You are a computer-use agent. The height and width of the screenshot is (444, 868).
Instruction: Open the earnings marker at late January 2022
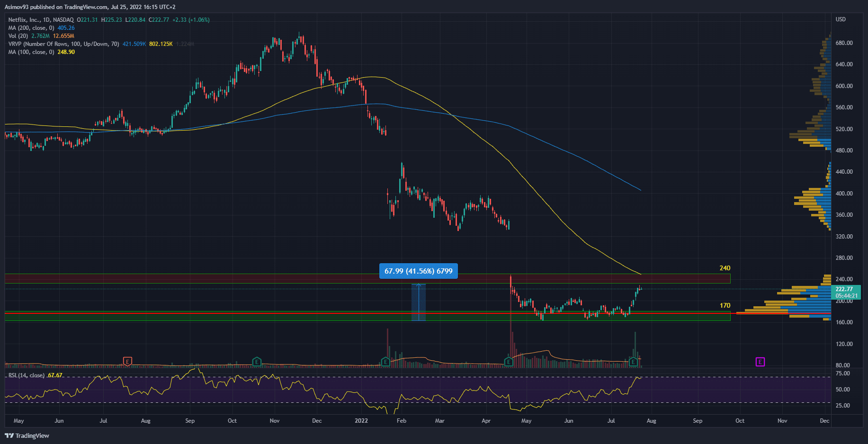point(385,362)
